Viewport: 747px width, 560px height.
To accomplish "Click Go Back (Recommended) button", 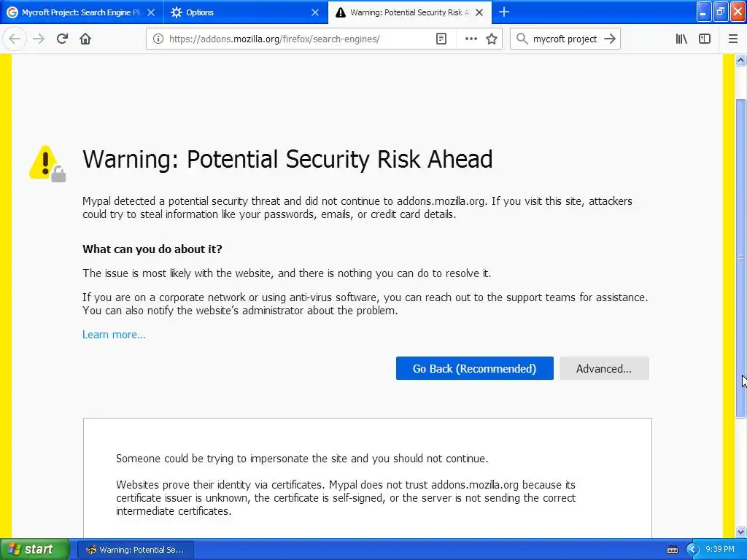I will (474, 368).
